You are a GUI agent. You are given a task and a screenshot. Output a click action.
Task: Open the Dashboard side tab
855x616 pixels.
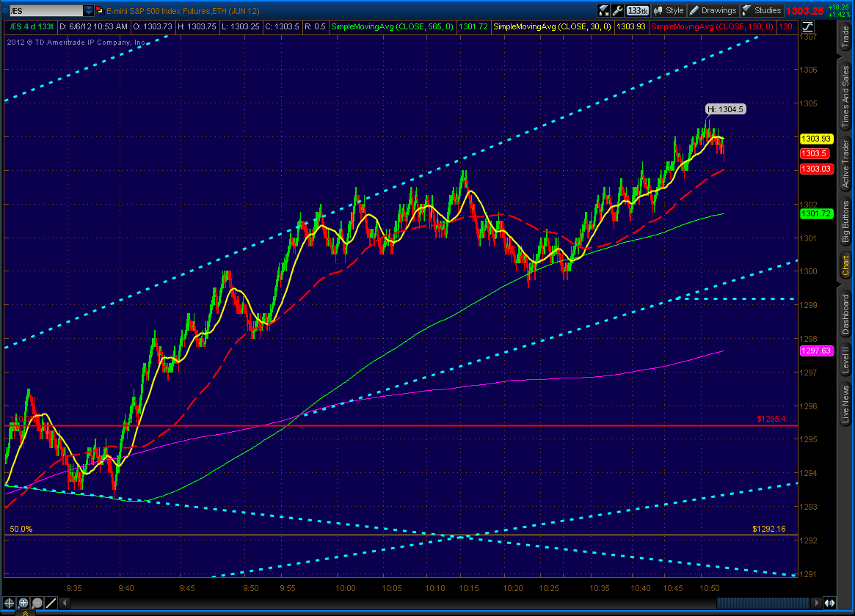pyautogui.click(x=845, y=314)
